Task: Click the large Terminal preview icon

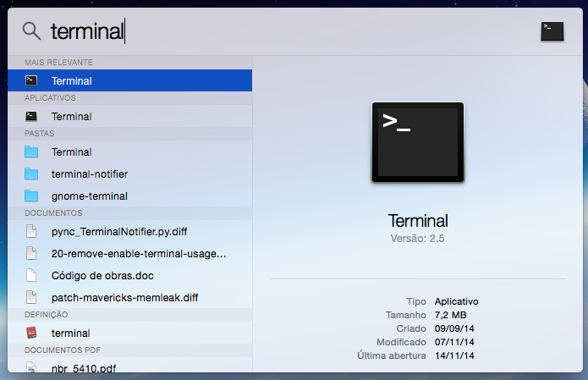Action: tap(417, 142)
